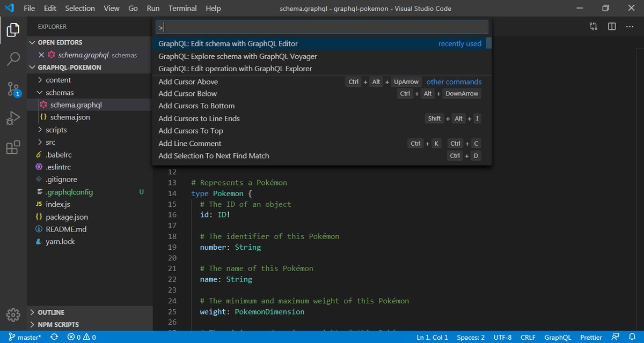Collapse the Open Editors section

(x=90, y=42)
